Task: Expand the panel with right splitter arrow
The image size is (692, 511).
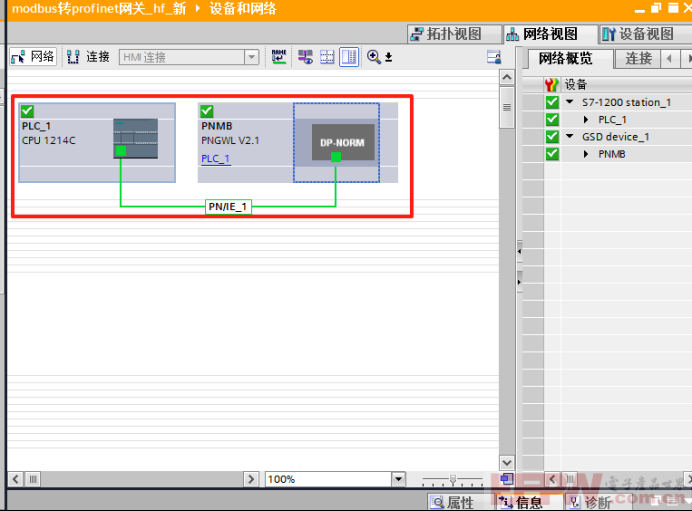Action: (x=519, y=282)
